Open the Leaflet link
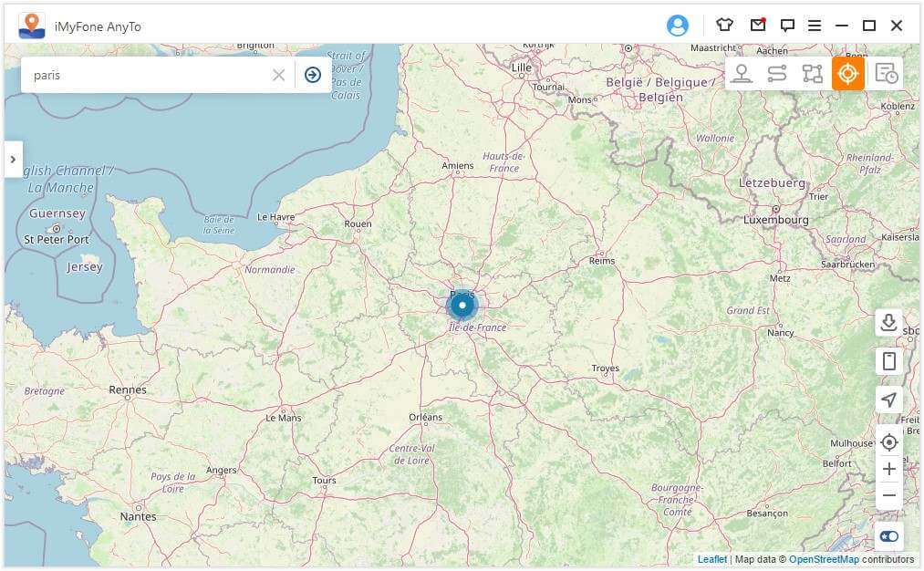This screenshot has width=924, height=571. pyautogui.click(x=711, y=559)
